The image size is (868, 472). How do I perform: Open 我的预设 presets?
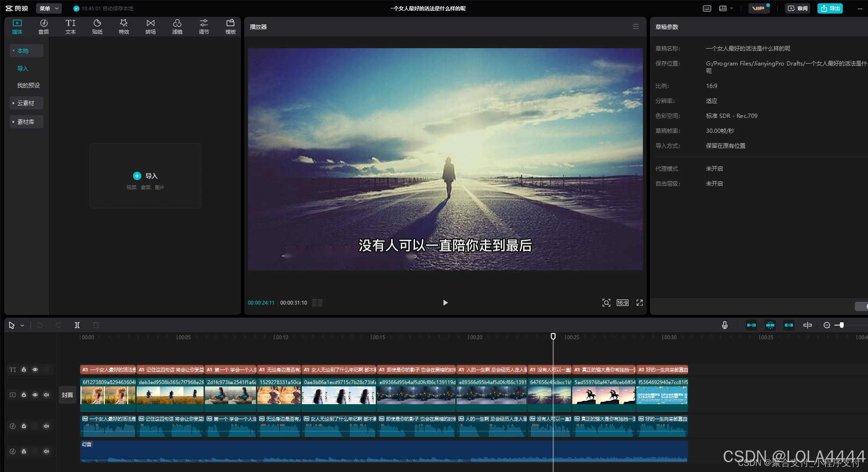tap(29, 85)
